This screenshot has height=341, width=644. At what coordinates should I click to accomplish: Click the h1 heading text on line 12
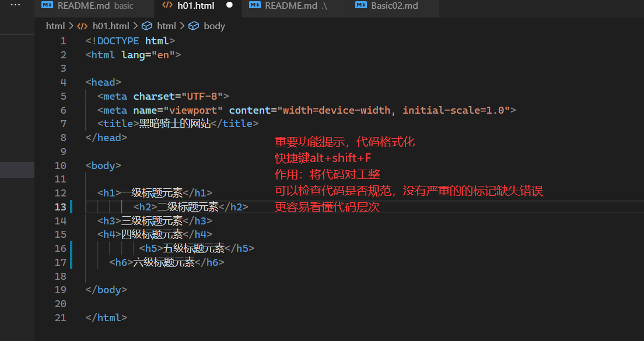tap(152, 193)
